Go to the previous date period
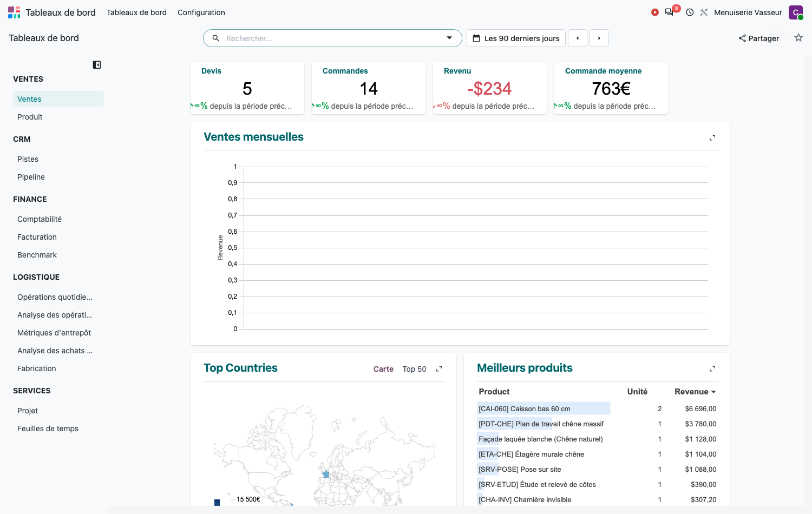This screenshot has height=514, width=812. [578, 38]
